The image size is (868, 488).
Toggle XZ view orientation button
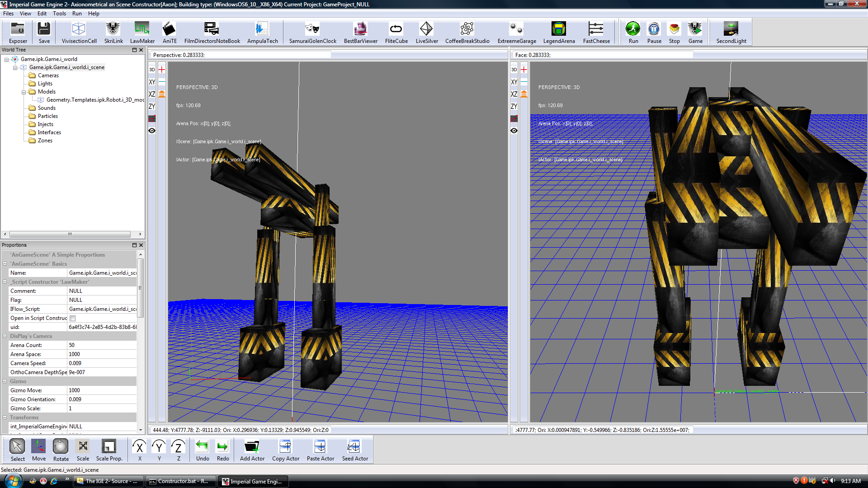tap(151, 94)
